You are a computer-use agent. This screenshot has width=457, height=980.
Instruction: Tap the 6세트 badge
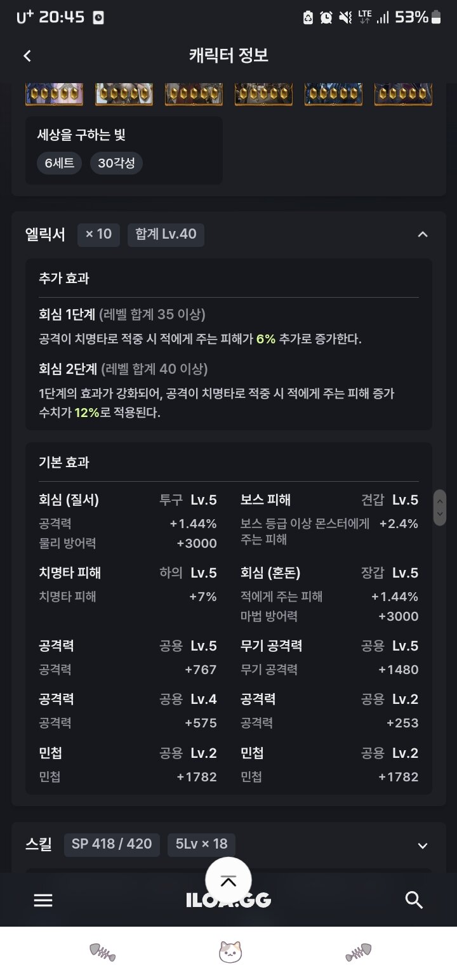(x=59, y=163)
